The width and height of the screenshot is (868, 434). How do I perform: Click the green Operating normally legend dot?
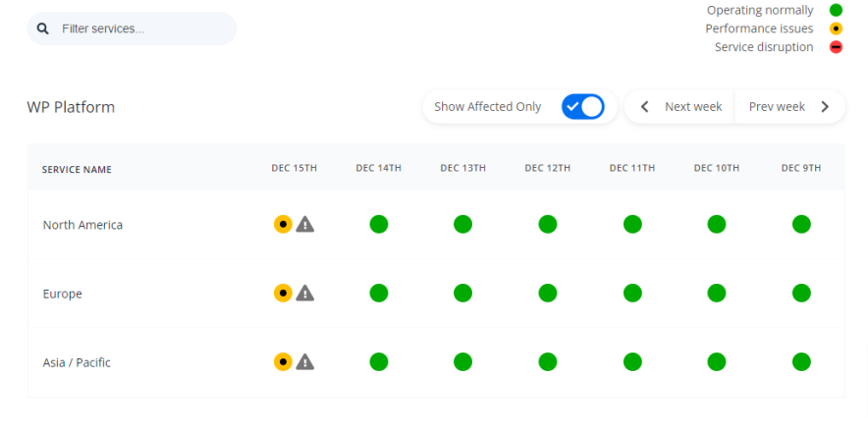pyautogui.click(x=836, y=10)
